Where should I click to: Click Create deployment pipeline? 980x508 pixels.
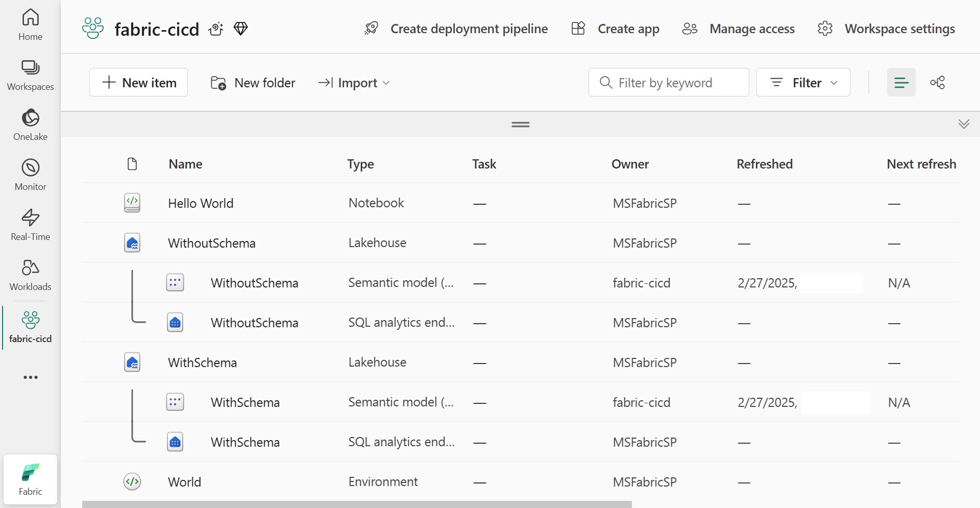[456, 29]
